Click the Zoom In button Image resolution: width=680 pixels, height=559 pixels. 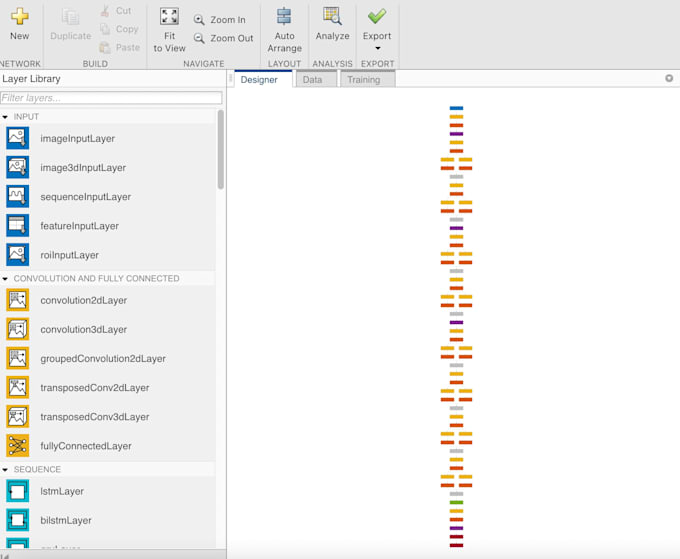[x=219, y=20]
